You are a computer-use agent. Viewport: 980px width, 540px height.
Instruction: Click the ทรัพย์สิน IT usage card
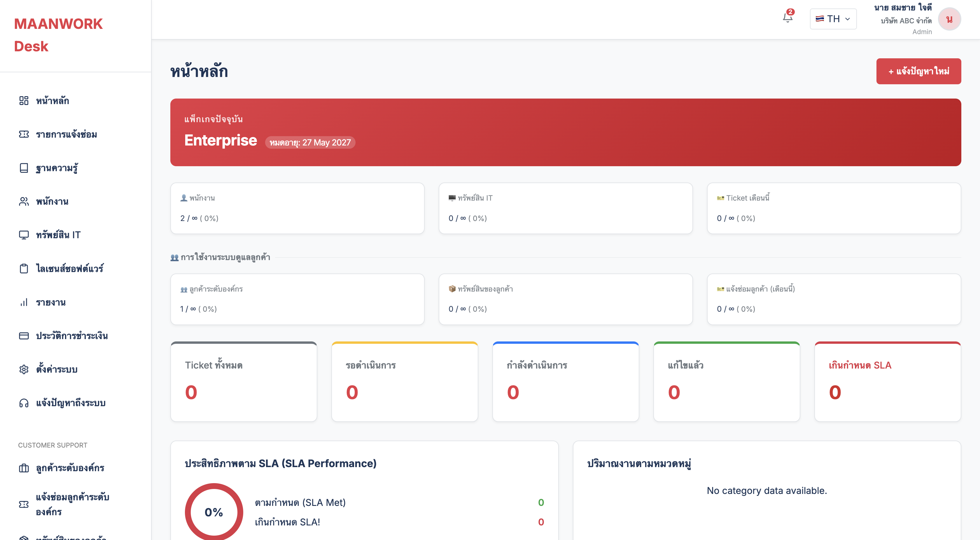tap(565, 208)
